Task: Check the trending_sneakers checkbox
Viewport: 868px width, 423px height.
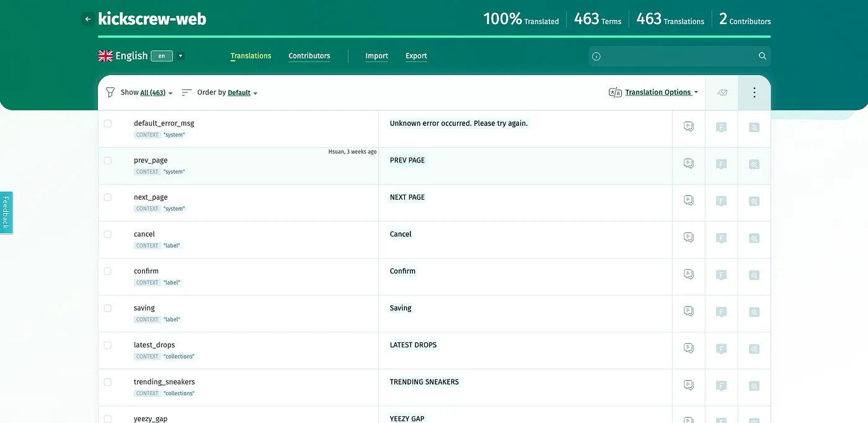Action: coord(108,381)
